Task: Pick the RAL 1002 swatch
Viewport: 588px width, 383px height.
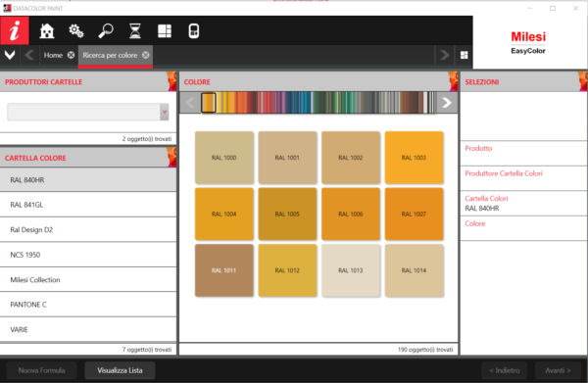Action: (351, 158)
